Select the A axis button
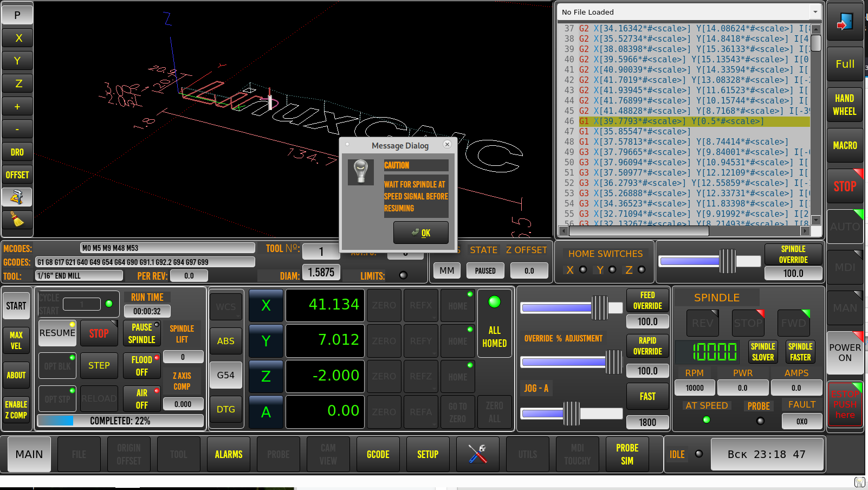 (x=266, y=412)
